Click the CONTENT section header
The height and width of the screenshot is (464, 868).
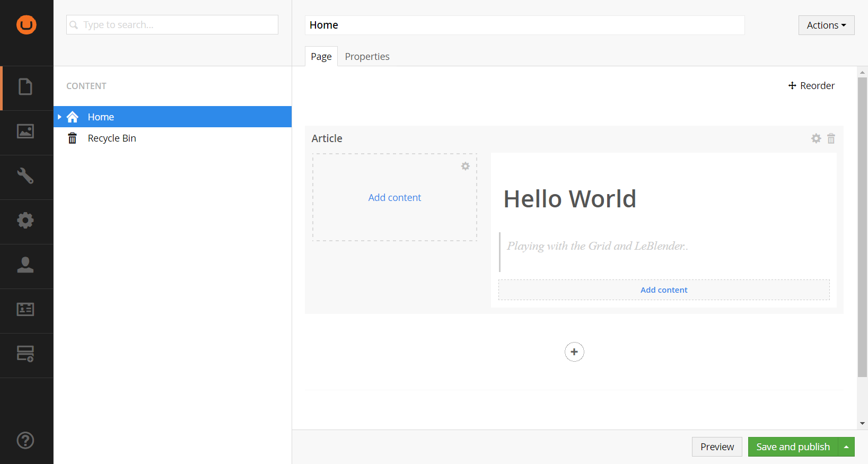tap(86, 86)
